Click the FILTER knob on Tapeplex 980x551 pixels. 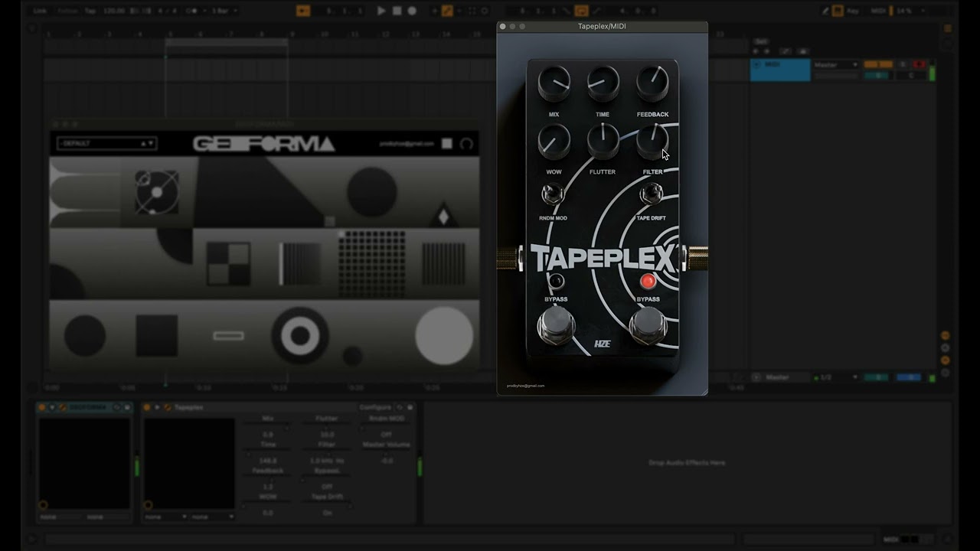click(x=652, y=142)
